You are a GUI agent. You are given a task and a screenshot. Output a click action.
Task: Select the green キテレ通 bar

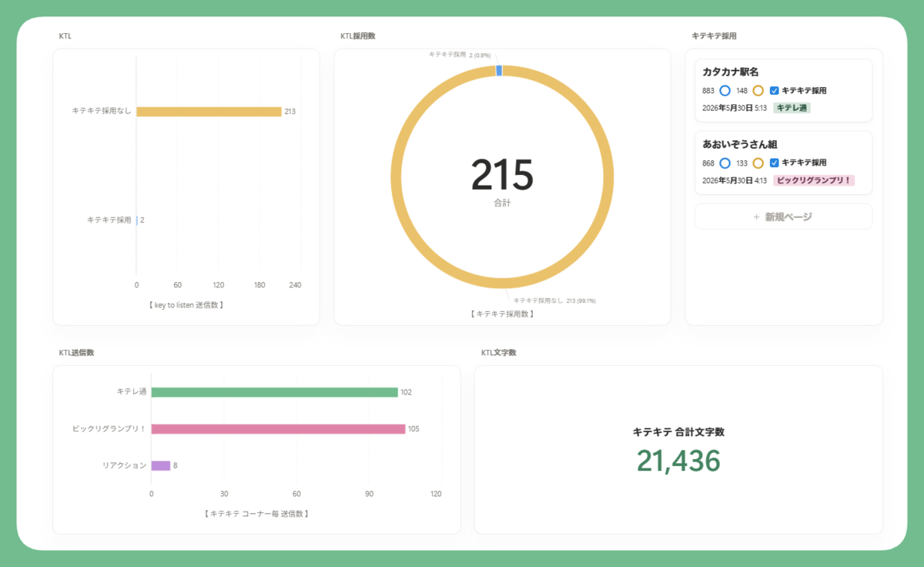[274, 392]
